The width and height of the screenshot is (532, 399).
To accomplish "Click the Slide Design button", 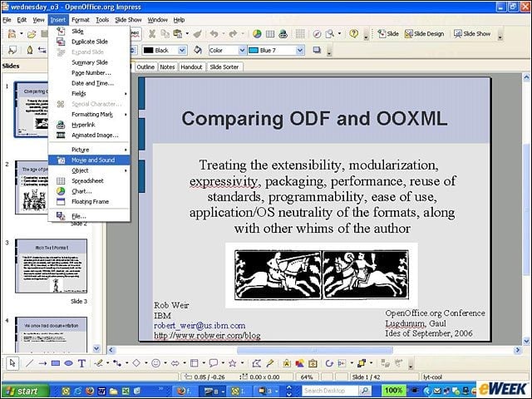I will (424, 33).
